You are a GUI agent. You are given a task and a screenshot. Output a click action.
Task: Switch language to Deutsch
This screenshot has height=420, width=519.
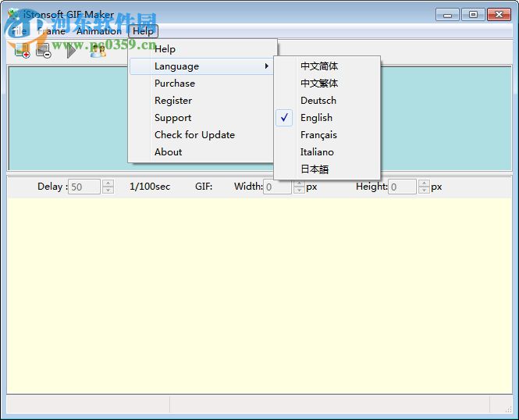[327, 101]
